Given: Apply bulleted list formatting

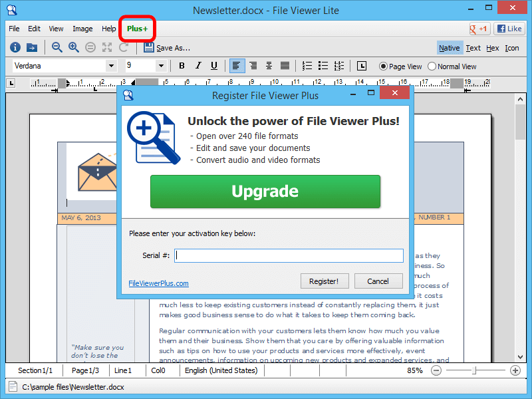Looking at the screenshot, I should point(323,66).
